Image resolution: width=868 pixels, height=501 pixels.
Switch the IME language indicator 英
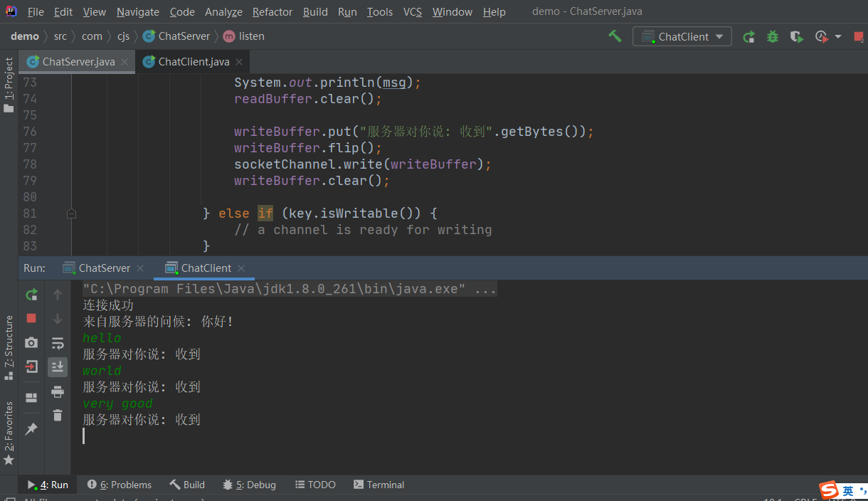point(848,491)
